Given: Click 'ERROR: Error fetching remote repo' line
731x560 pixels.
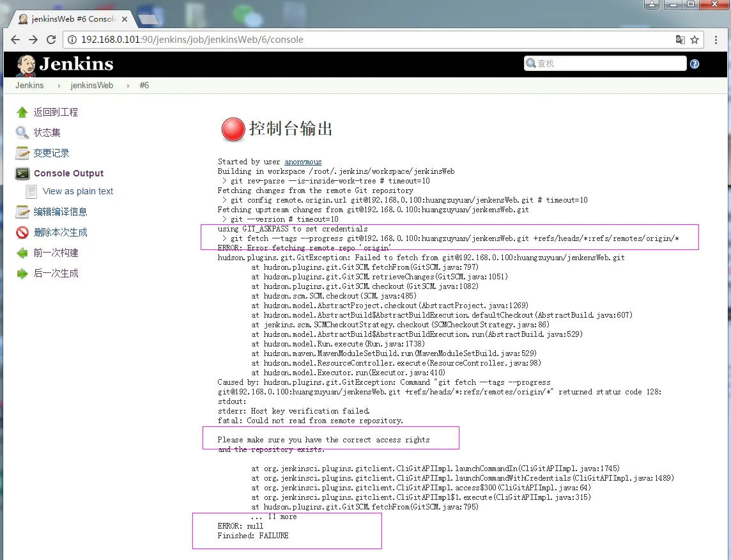Looking at the screenshot, I should [304, 248].
